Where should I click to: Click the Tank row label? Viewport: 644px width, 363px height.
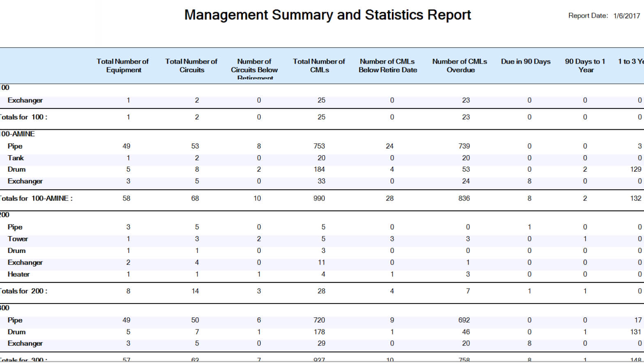click(16, 158)
